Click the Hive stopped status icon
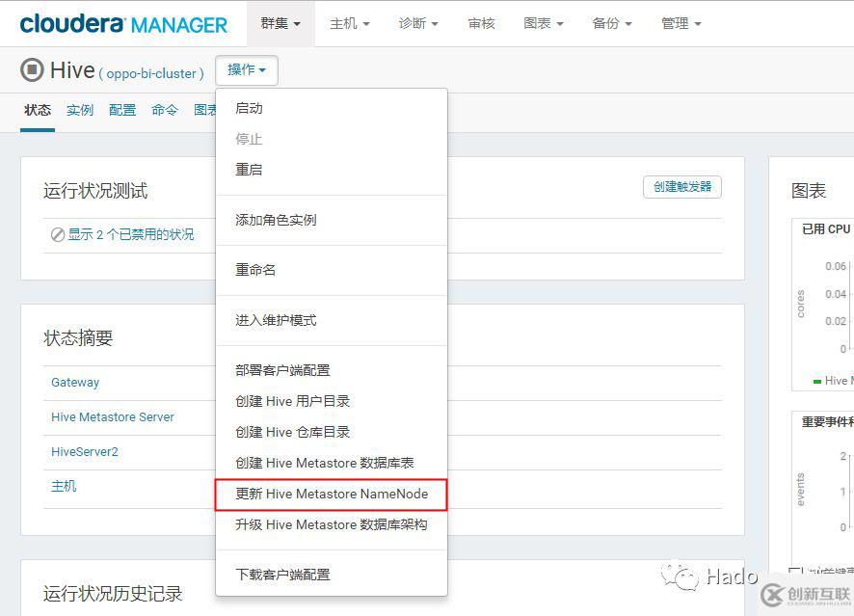Viewport: 854px width, 616px height. (32, 70)
